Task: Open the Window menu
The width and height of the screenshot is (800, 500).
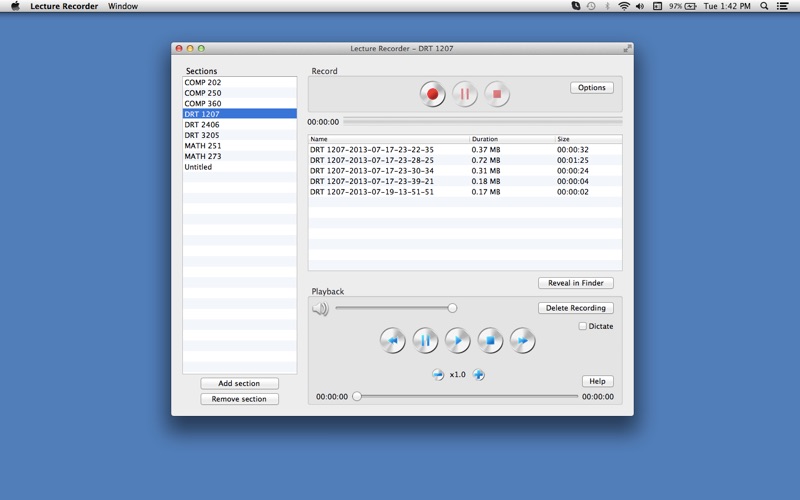Action: (x=123, y=6)
